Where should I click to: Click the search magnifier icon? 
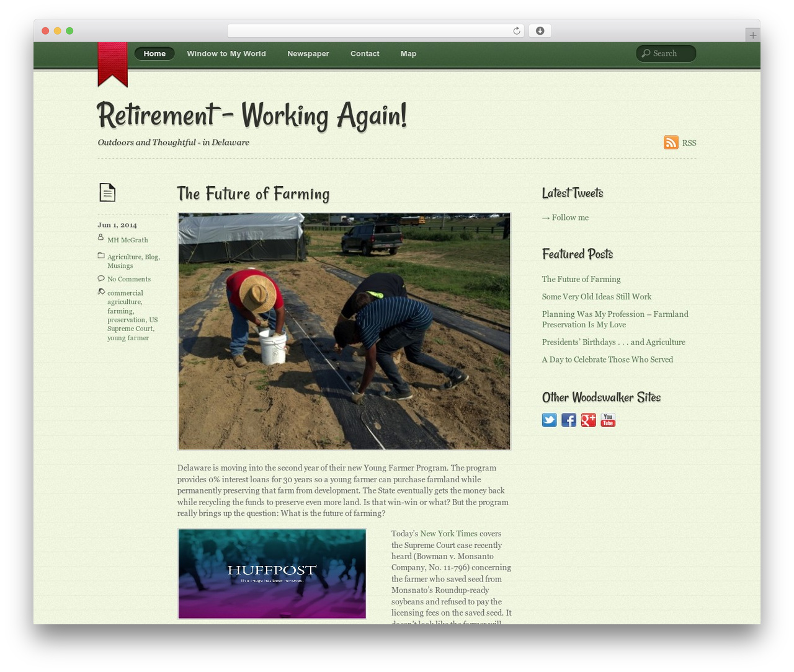pos(646,53)
